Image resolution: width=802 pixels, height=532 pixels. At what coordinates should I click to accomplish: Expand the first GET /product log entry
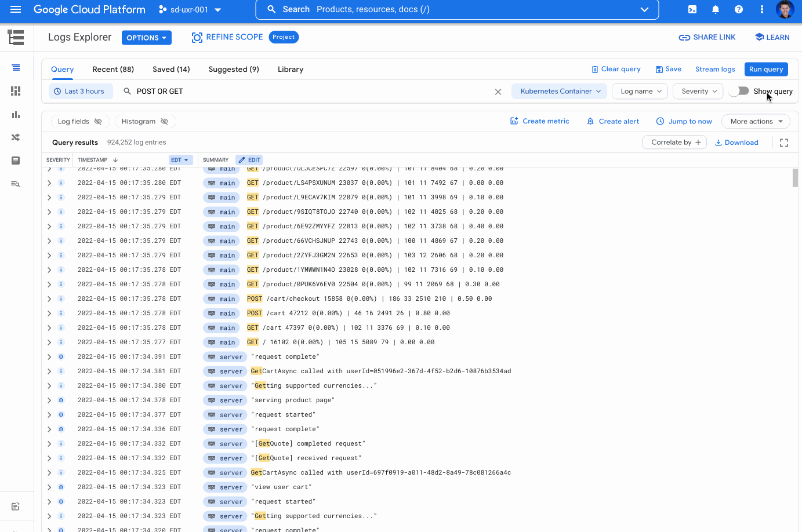tap(49, 168)
